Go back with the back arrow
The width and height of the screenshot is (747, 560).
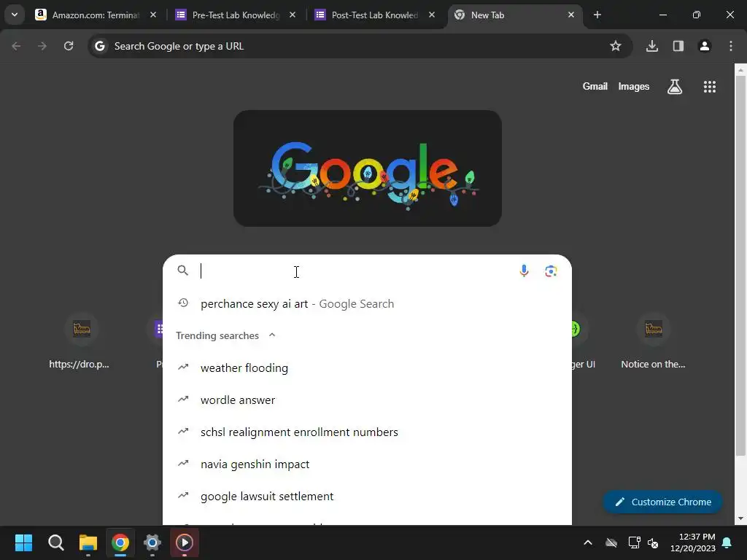[16, 46]
